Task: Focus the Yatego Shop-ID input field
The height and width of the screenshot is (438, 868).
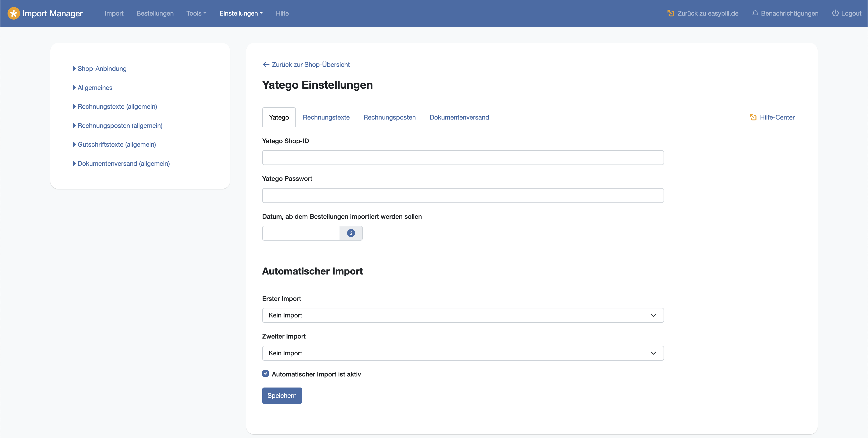Action: click(x=463, y=158)
